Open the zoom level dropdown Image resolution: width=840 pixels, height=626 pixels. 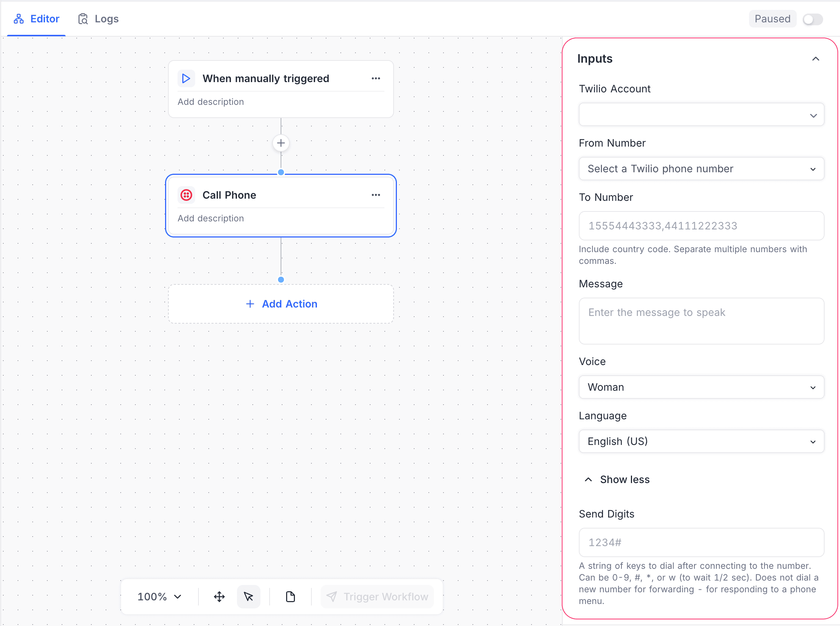(x=159, y=596)
